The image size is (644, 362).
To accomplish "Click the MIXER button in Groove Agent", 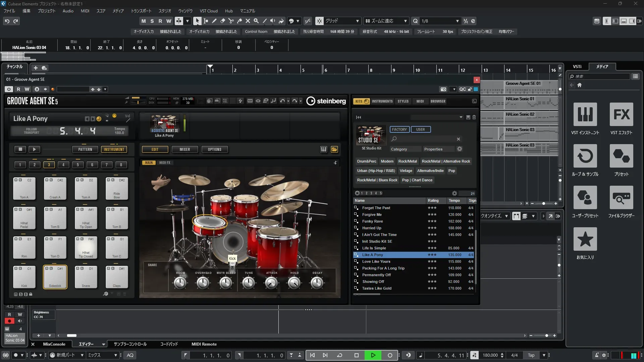I will click(x=184, y=149).
